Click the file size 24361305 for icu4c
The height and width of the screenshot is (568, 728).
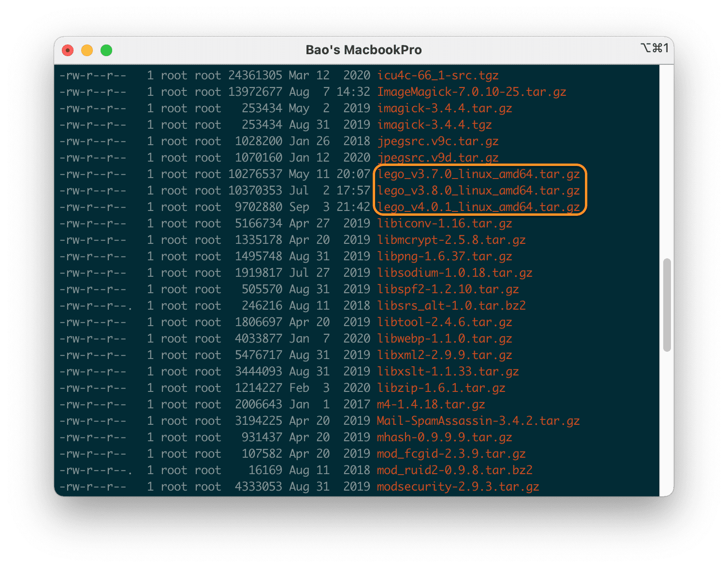tap(257, 75)
